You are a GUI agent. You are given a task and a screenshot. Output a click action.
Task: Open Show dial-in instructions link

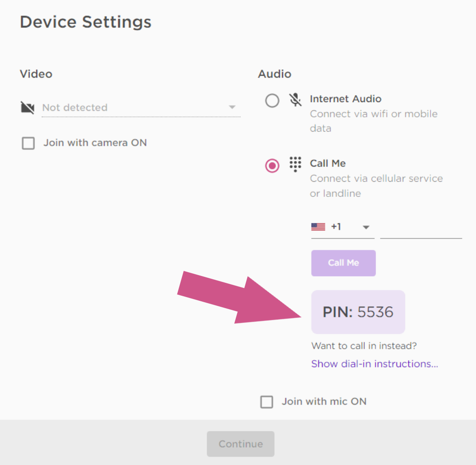(374, 364)
